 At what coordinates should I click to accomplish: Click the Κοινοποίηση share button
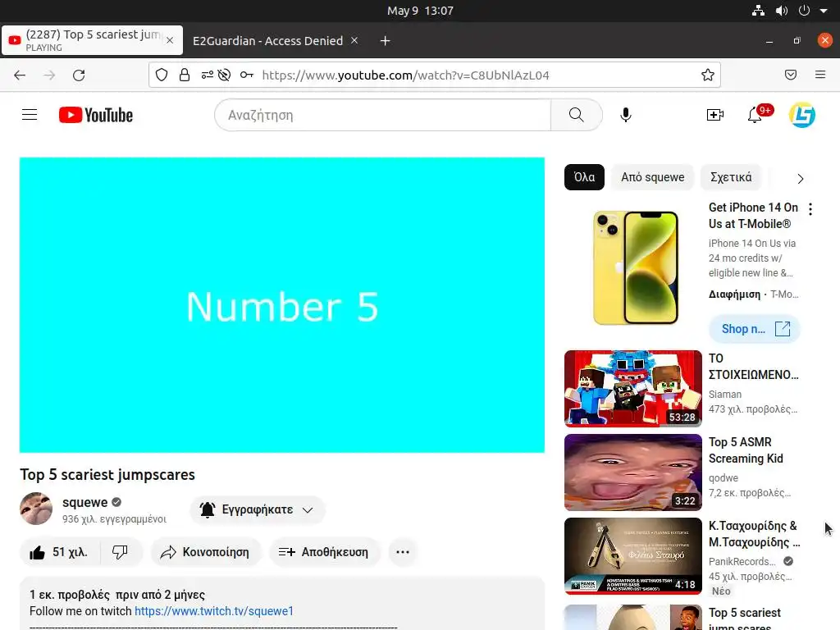(x=206, y=552)
